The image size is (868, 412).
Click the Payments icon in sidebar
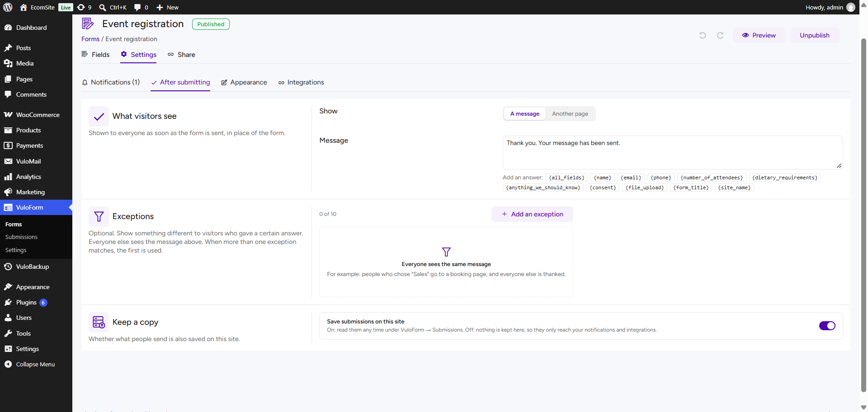pyautogui.click(x=8, y=145)
